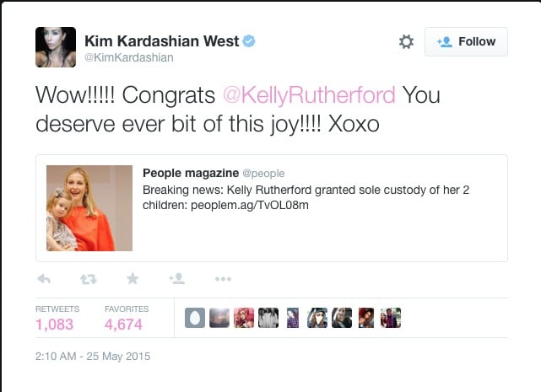Screen dimensions: 541x392
Task: Click the blue verified badge
Action: pos(249,41)
